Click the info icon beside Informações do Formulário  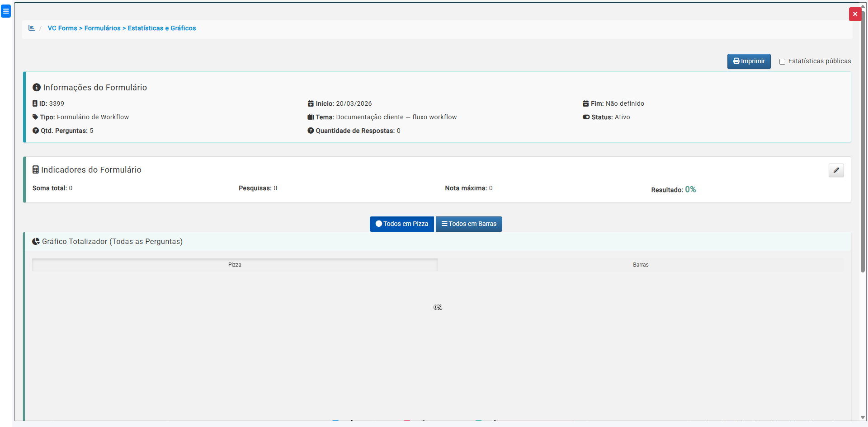(x=37, y=88)
